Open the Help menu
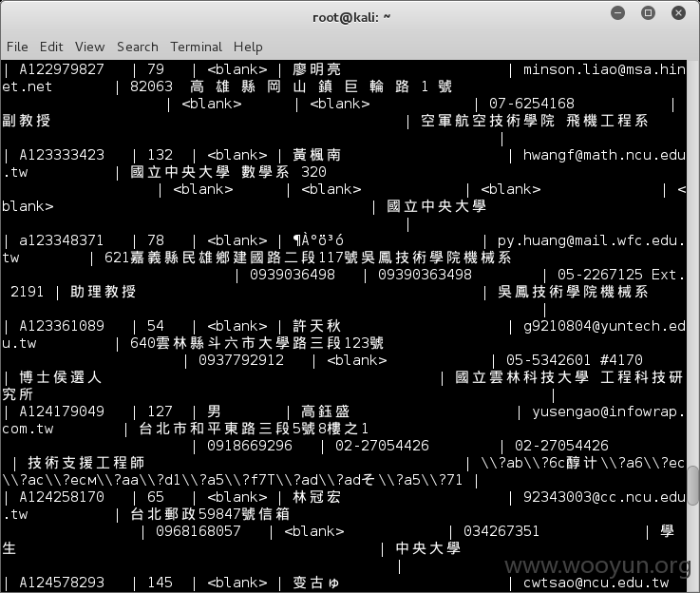The width and height of the screenshot is (700, 593). point(248,47)
